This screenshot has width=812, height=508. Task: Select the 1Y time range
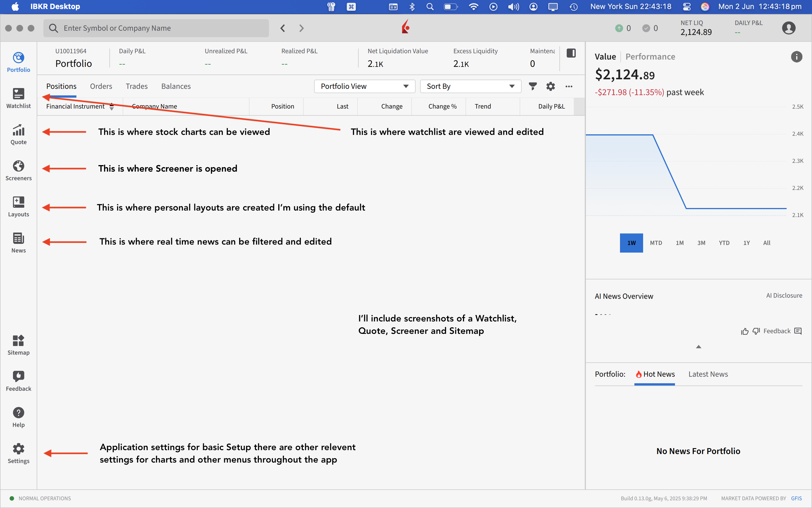[747, 243]
